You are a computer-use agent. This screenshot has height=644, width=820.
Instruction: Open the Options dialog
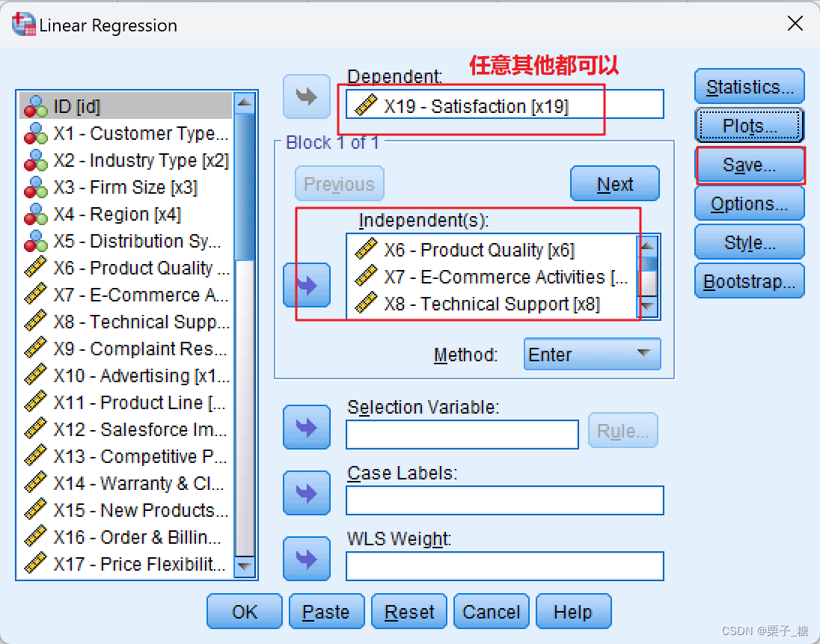[749, 203]
